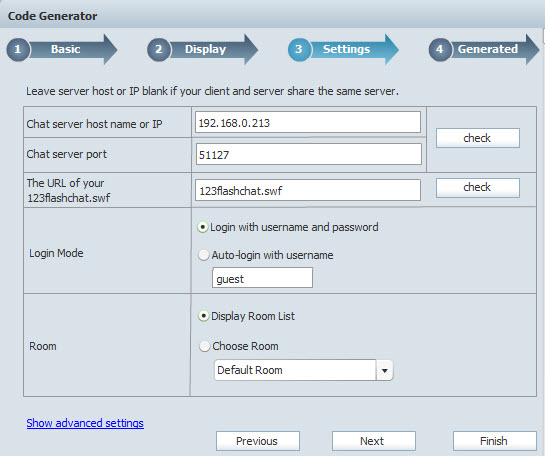Click the Default Room combo box
This screenshot has width=545, height=456.
coord(303,370)
